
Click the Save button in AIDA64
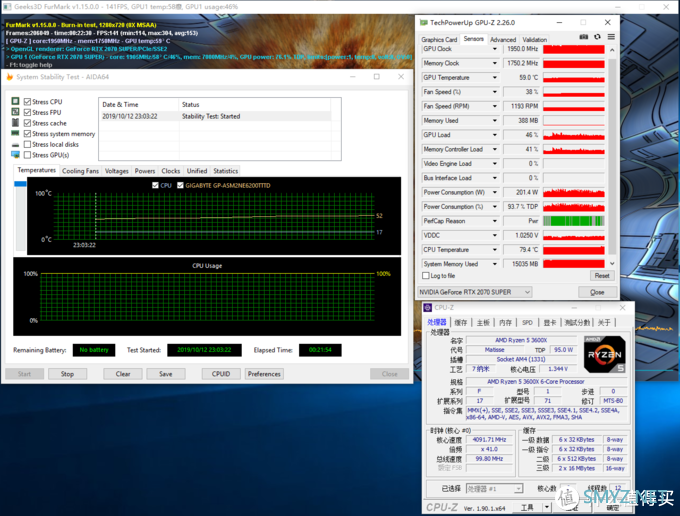click(x=166, y=374)
